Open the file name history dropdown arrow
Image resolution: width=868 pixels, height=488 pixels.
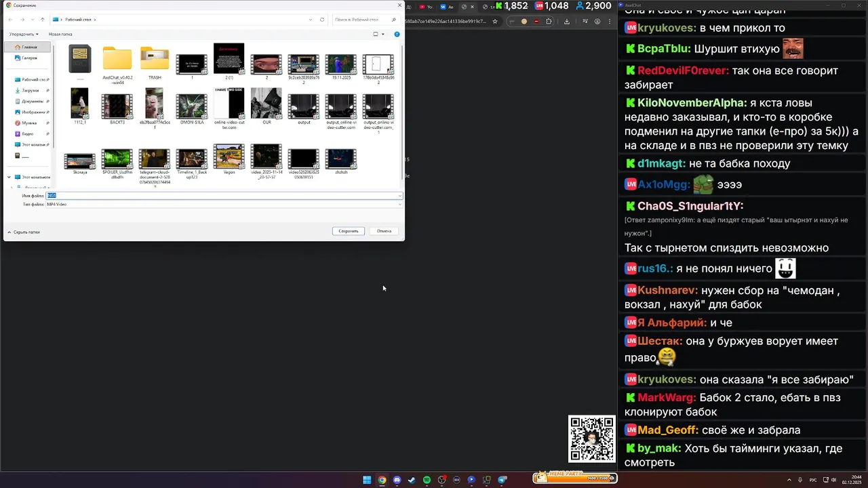(x=399, y=196)
